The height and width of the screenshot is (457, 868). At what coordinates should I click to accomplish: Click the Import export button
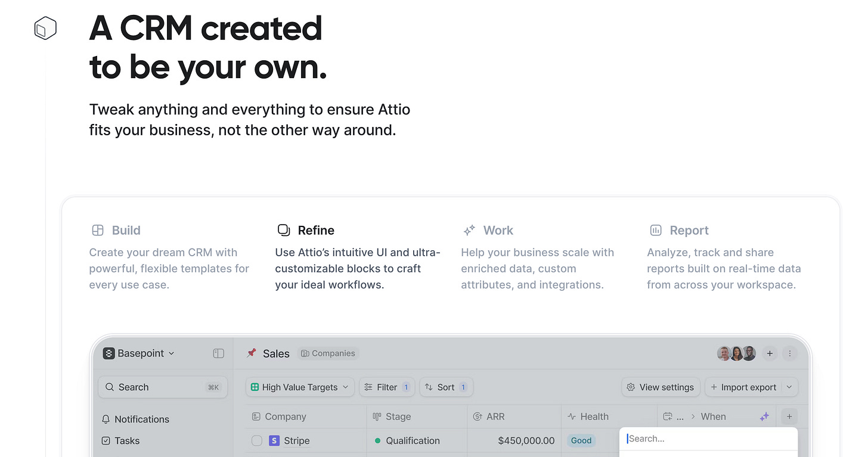(x=743, y=387)
